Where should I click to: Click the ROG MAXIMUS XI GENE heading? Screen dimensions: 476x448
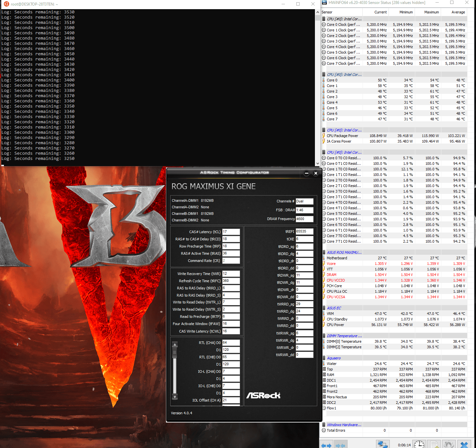click(214, 186)
